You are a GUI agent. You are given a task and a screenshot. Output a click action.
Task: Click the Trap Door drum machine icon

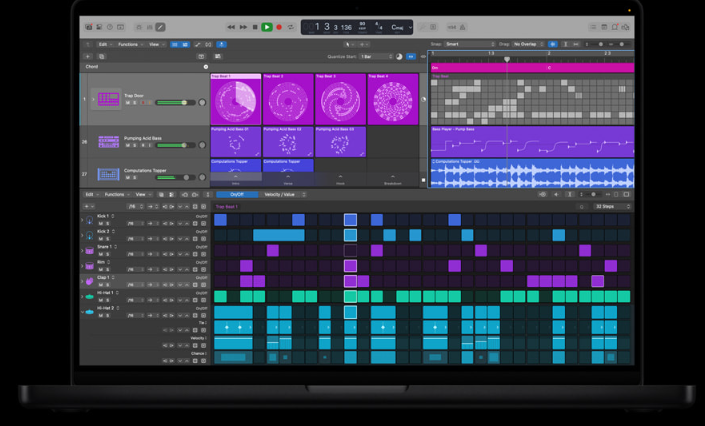pos(107,99)
